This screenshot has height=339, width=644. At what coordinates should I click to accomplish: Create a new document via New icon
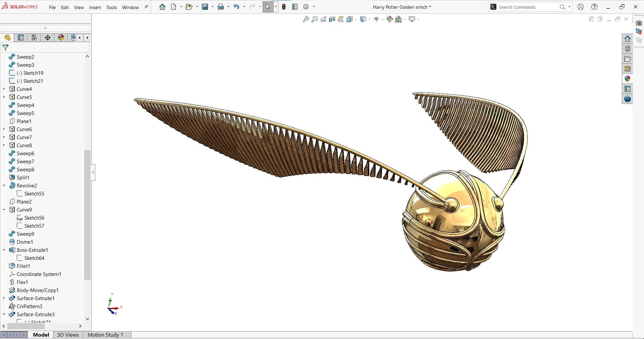pos(173,7)
